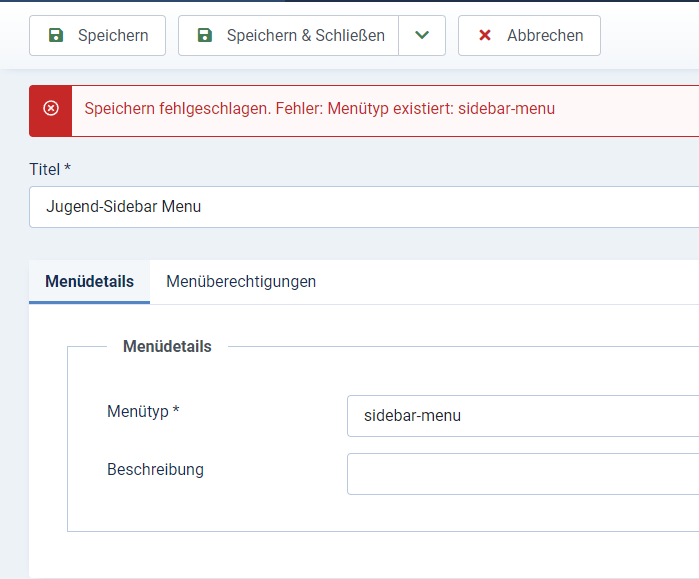Cancel editing via the Abbrechen button
The width and height of the screenshot is (699, 579).
(529, 36)
